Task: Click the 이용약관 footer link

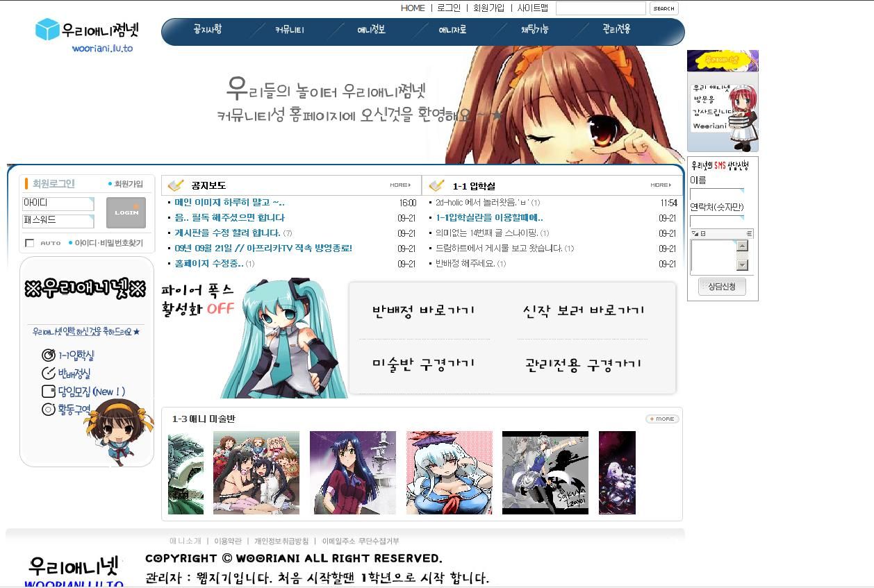Action: point(228,541)
